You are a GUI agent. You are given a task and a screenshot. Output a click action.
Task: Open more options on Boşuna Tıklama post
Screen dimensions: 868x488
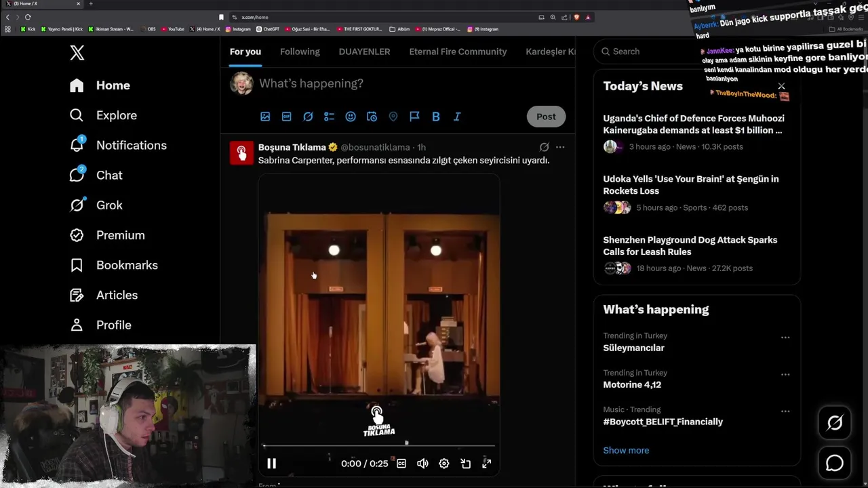pos(560,147)
